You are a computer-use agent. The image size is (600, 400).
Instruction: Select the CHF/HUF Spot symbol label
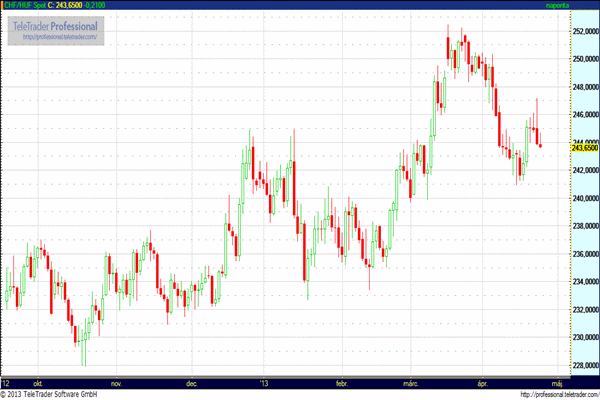[x=28, y=6]
